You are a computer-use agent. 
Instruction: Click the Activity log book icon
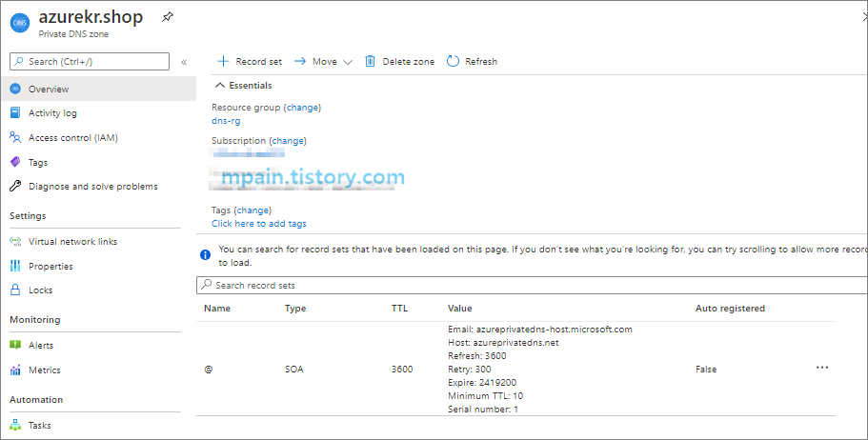tap(15, 113)
